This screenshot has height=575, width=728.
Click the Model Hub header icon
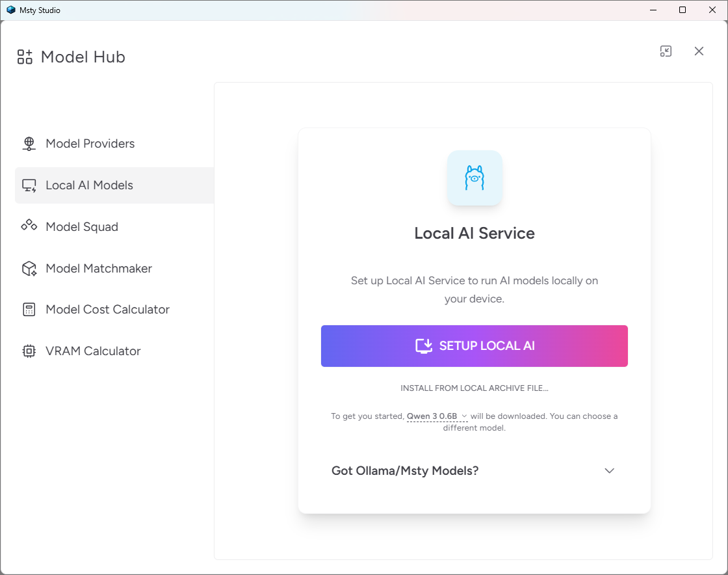[24, 57]
